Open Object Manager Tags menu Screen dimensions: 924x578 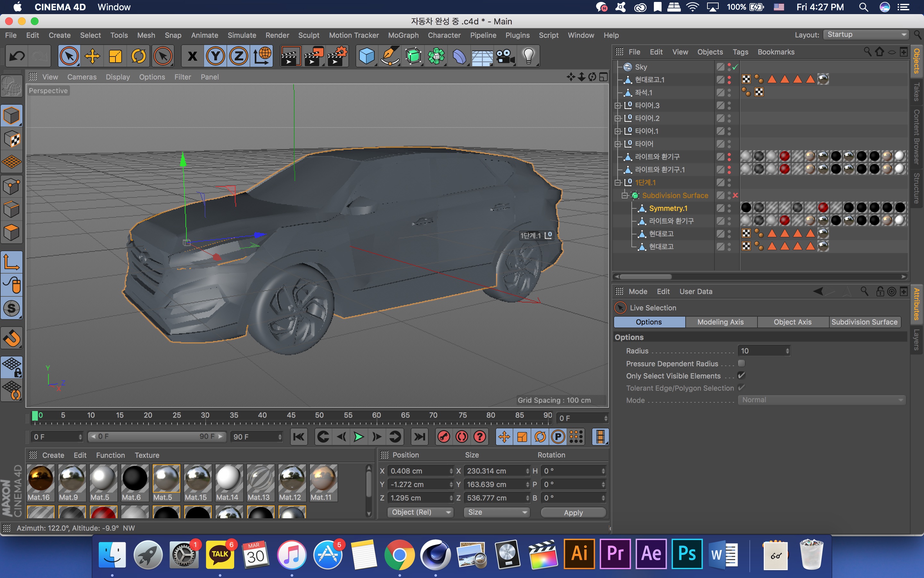point(740,52)
